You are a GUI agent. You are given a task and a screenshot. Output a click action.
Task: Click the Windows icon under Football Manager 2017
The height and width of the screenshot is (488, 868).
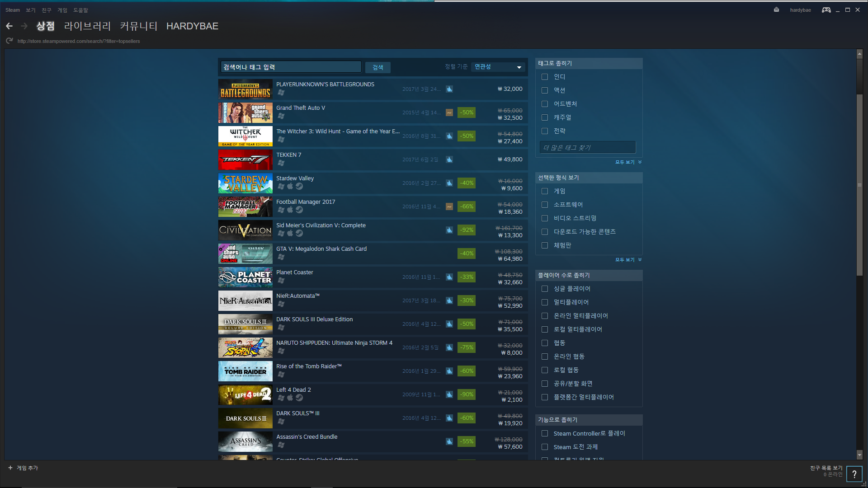click(281, 210)
